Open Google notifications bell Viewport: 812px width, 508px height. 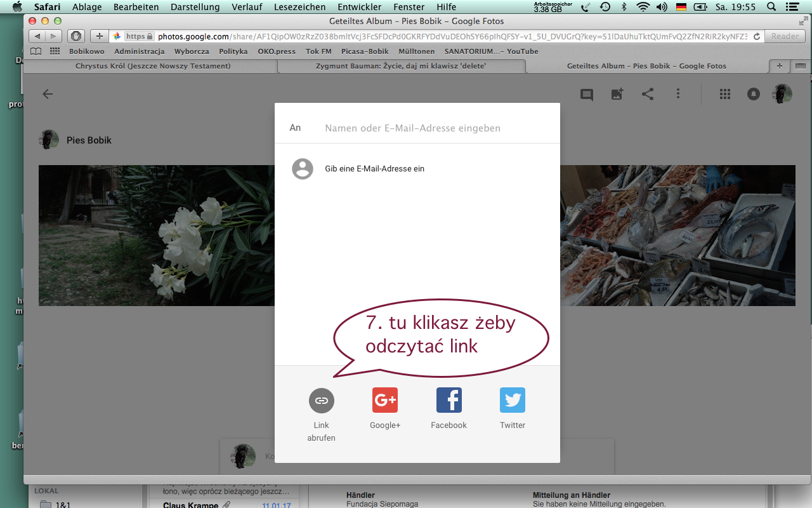click(x=754, y=94)
